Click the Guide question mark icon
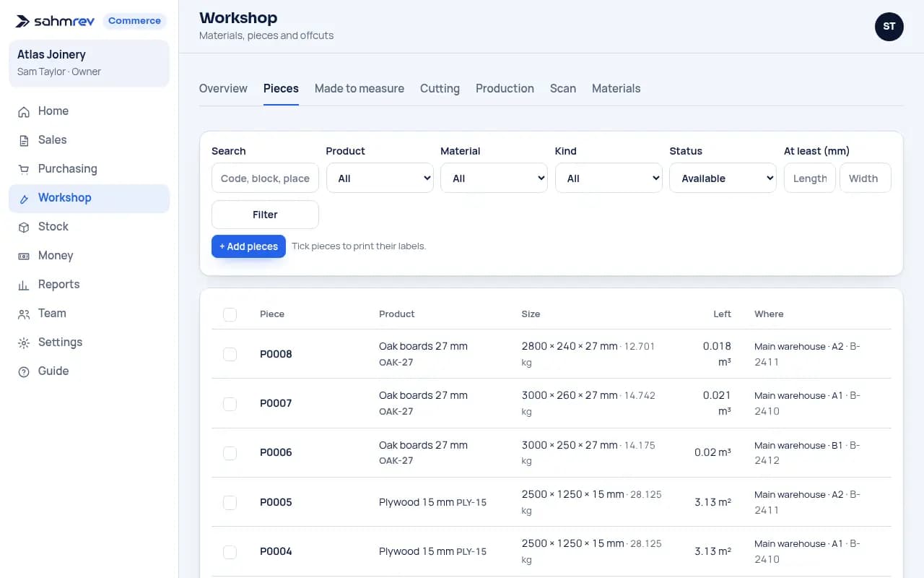This screenshot has width=924, height=578. [x=24, y=371]
